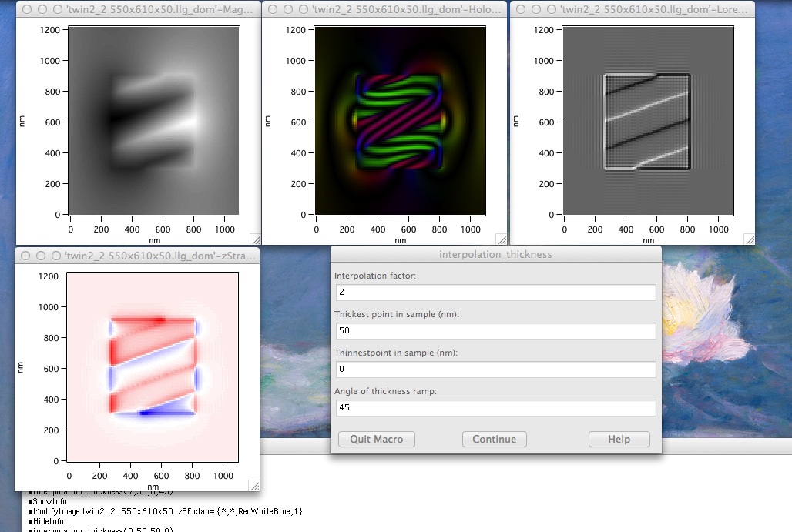Viewport: 792px width, 532px height.
Task: Select the Thickest point in sample field
Action: 495,331
